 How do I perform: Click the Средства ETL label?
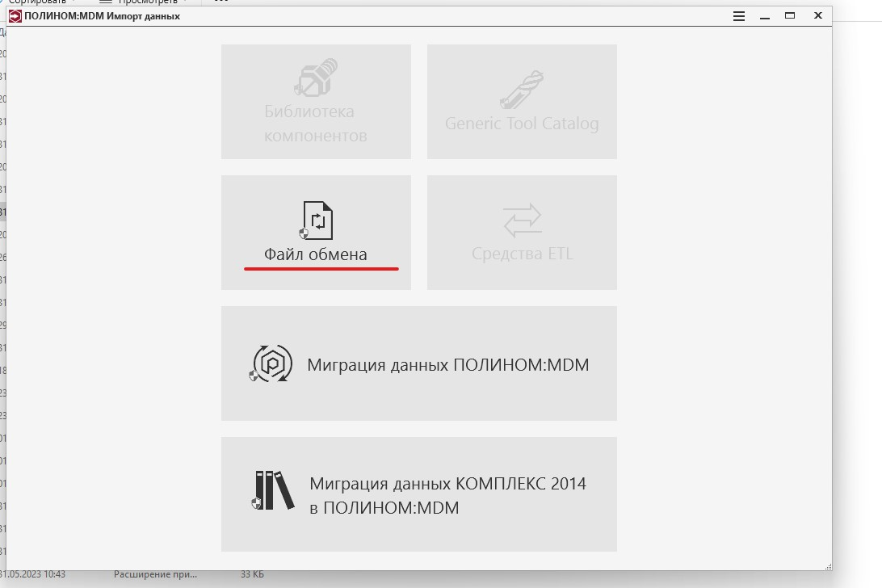(x=522, y=254)
